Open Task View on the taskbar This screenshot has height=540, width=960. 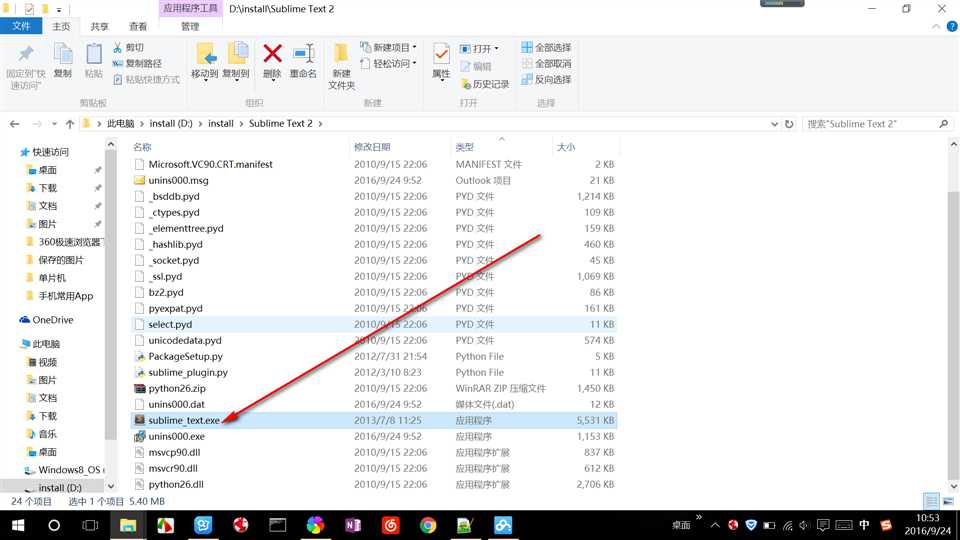point(90,525)
